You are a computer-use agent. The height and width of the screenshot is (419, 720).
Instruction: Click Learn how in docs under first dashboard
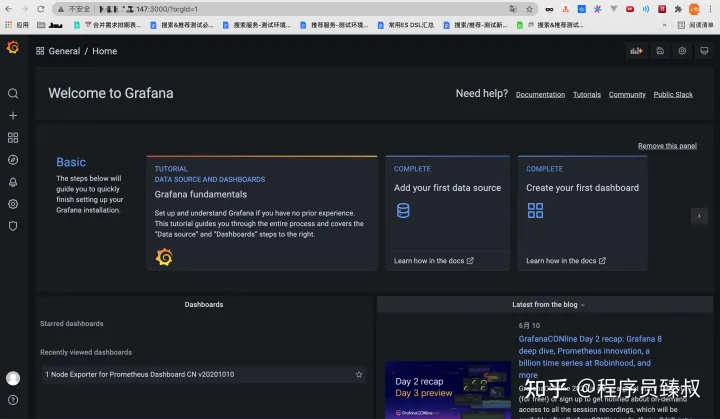point(566,260)
